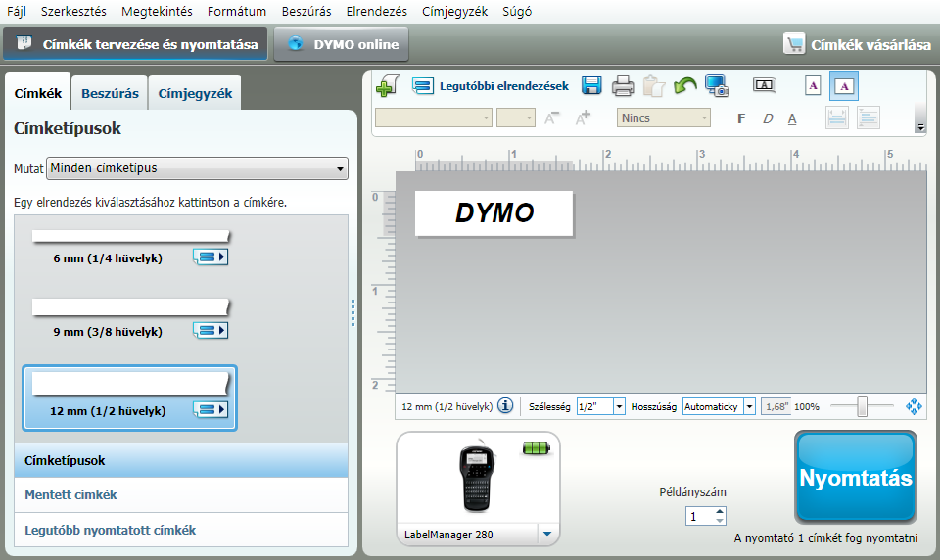Viewport: 940px width, 560px height.
Task: Adjust the zoom slider handle
Action: coord(862,406)
